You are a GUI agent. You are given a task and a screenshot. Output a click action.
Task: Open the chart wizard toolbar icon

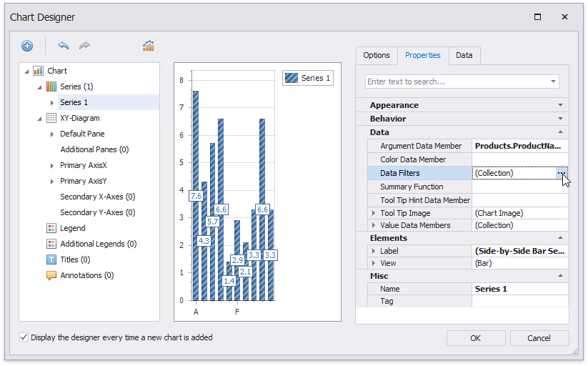149,46
